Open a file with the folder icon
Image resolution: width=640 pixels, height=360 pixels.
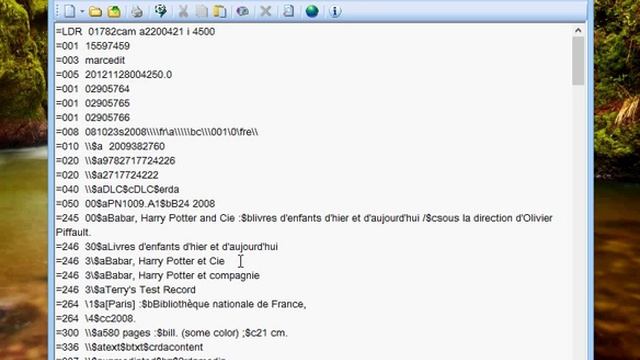tap(95, 11)
